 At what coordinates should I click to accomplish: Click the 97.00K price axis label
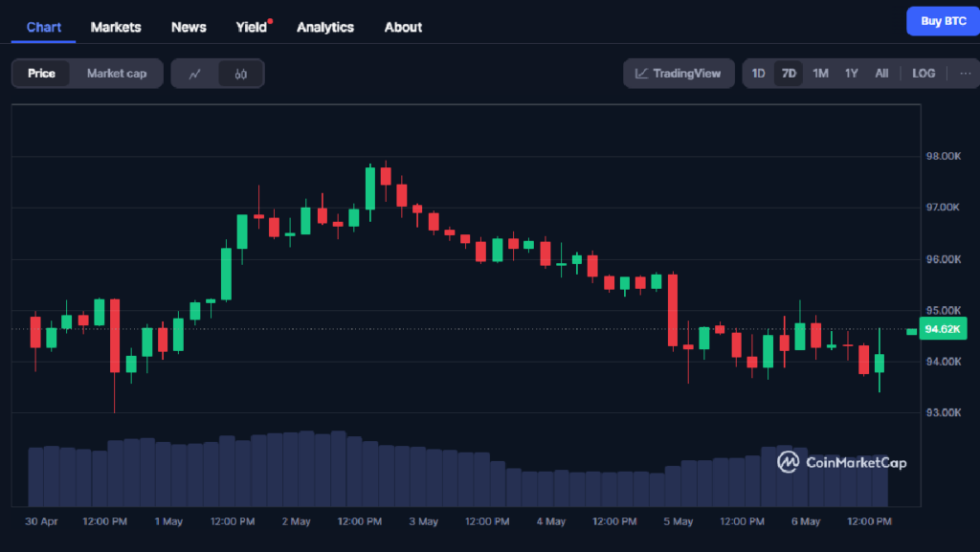click(943, 208)
